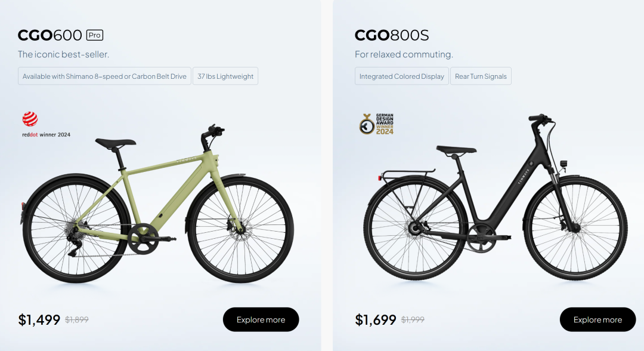Click the Pro badge beside CGO600
The width and height of the screenshot is (644, 351).
coord(94,35)
